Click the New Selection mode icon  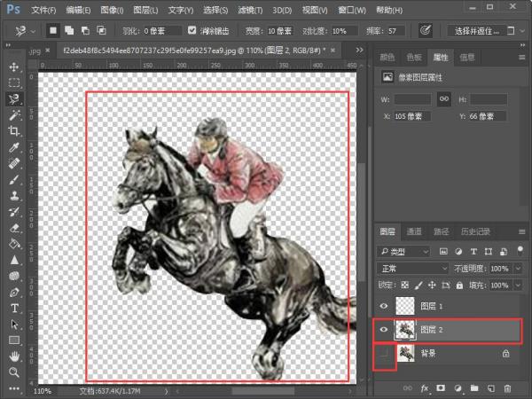point(53,30)
